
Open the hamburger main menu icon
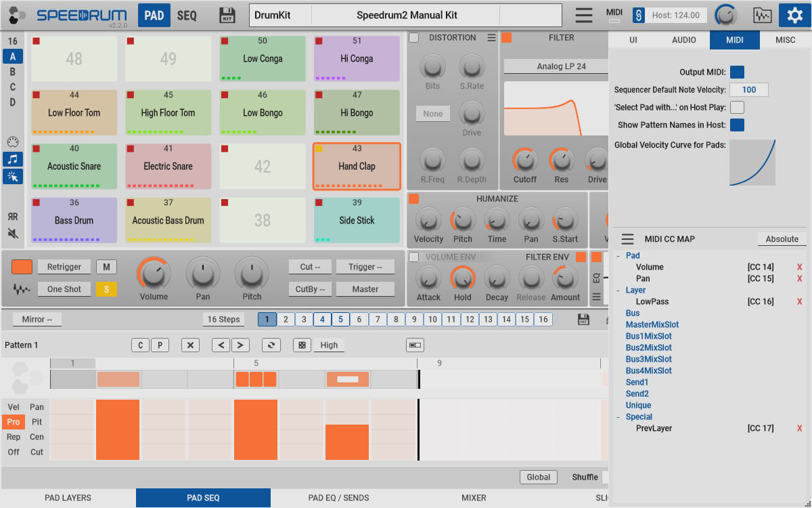click(583, 15)
